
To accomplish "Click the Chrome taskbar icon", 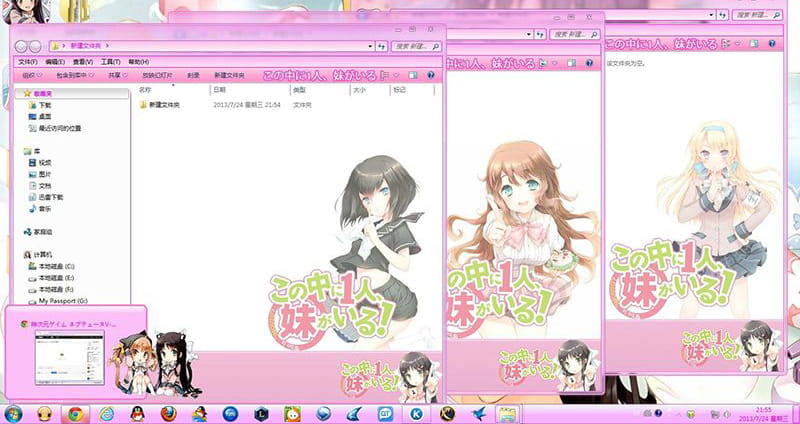I will pos(75,414).
